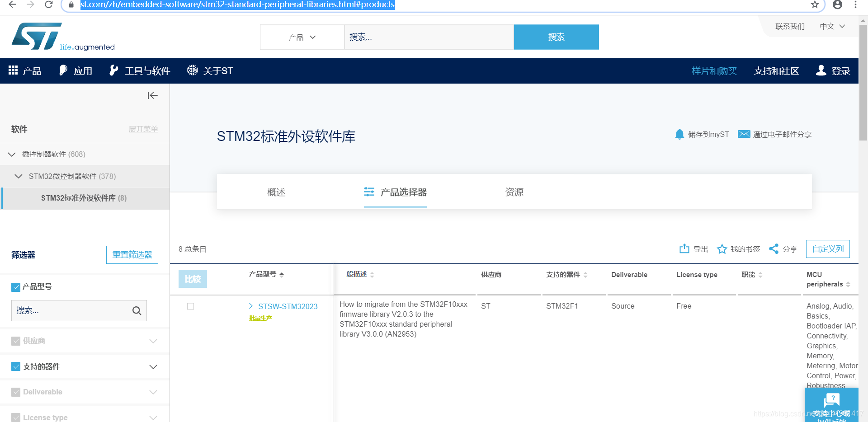
Task: Open the 关于ST main menu
Action: (210, 70)
